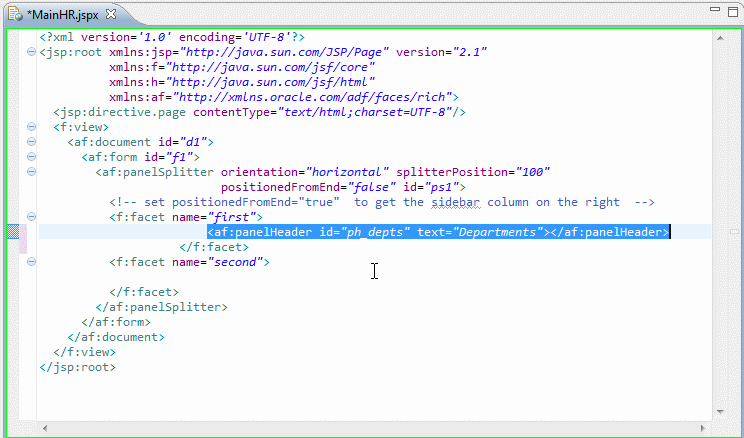Click the closing </af:panelSplitter> tag
The image size is (744, 438).
coord(161,307)
